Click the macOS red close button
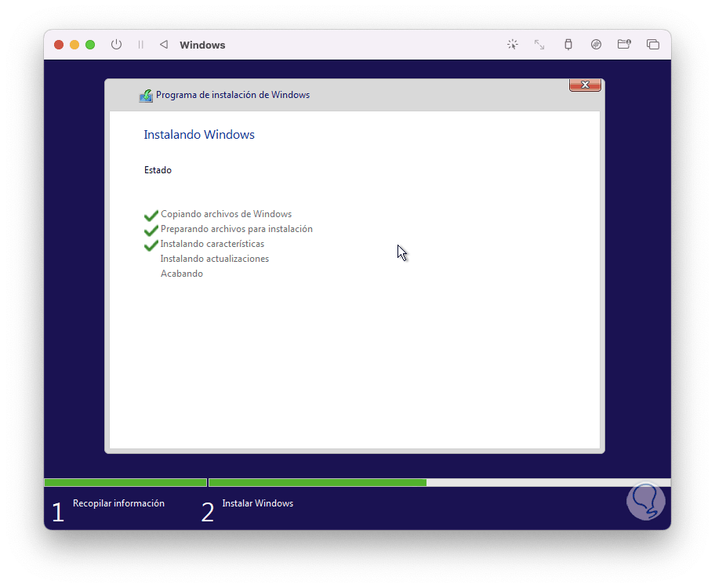The height and width of the screenshot is (588, 715). click(x=59, y=45)
